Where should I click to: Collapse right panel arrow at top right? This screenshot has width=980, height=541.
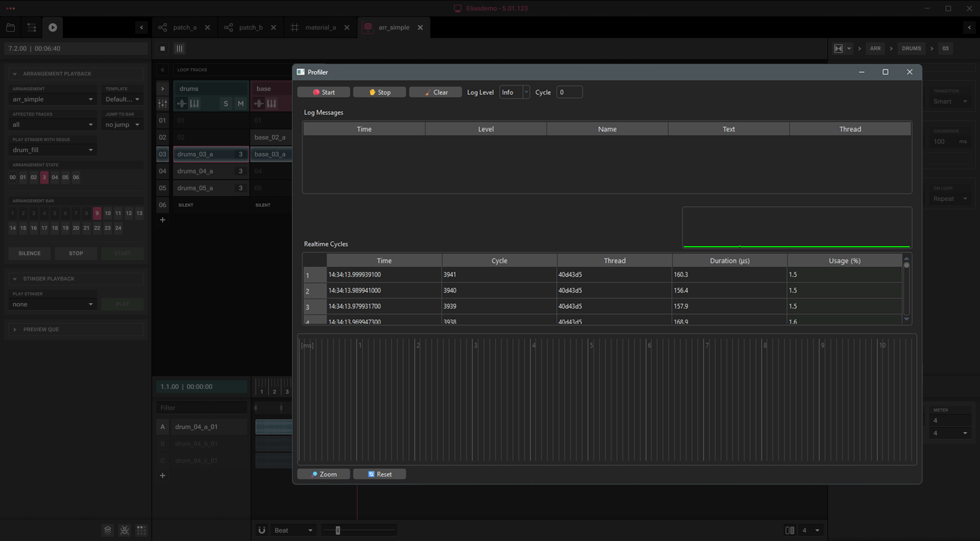coord(969,27)
